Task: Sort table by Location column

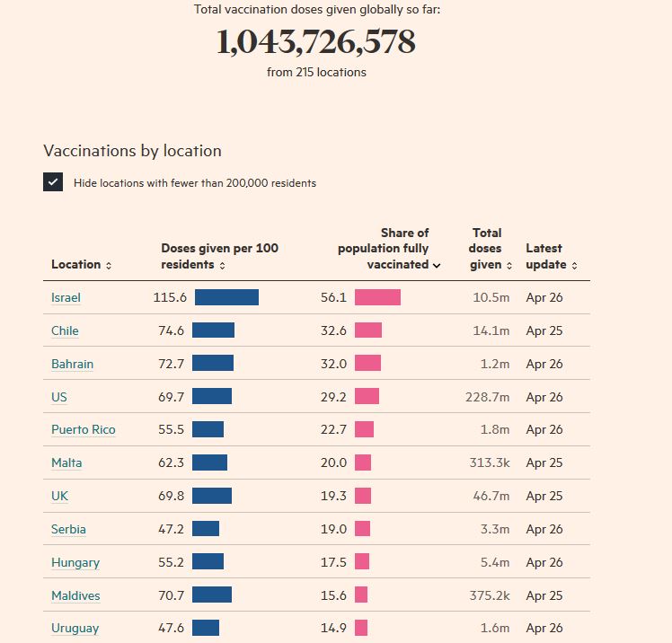Action: (x=82, y=265)
